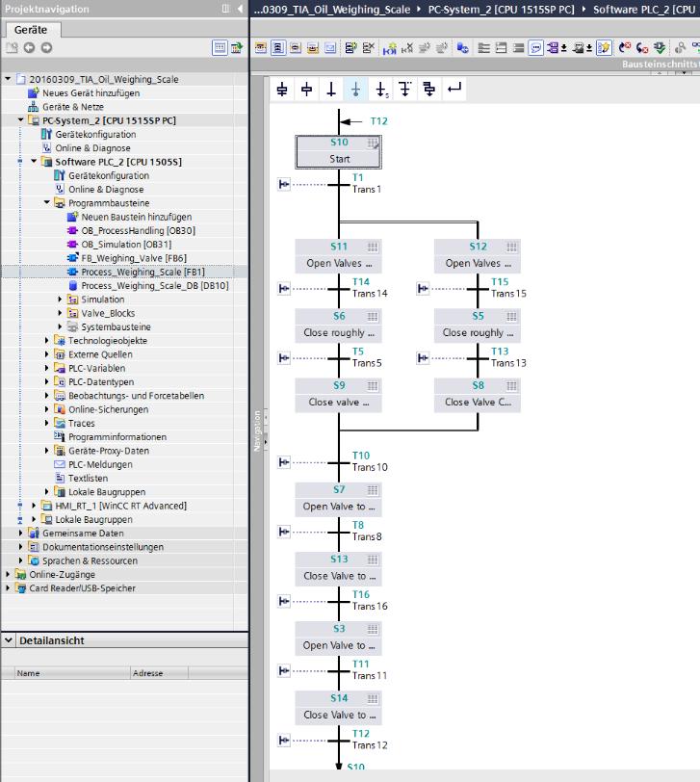
Task: Select the close branch arrow tool
Action: pos(454,89)
